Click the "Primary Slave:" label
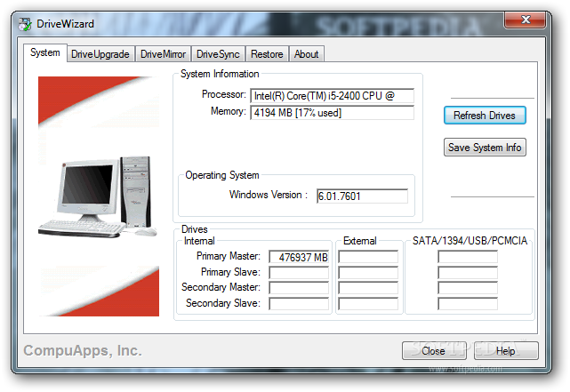 point(230,272)
